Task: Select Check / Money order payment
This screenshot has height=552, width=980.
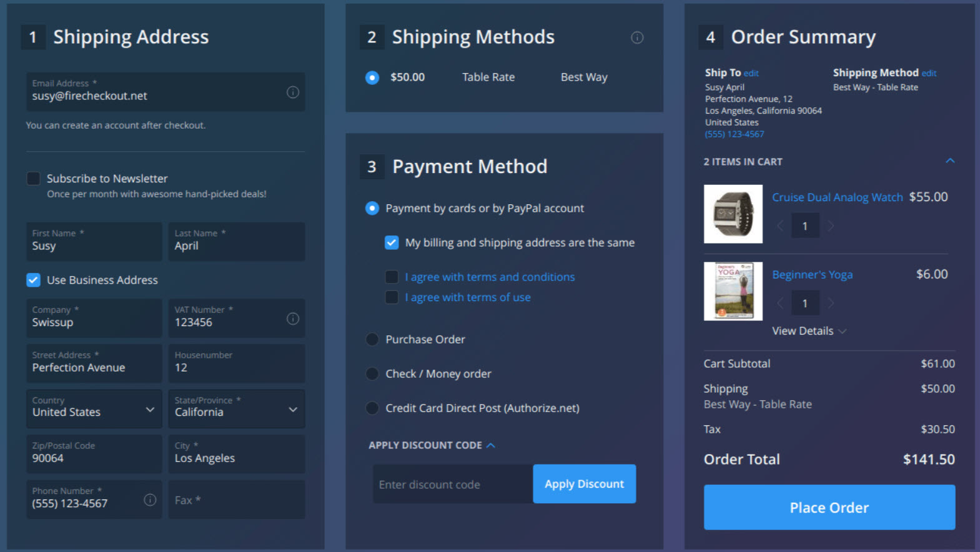Action: (372, 374)
